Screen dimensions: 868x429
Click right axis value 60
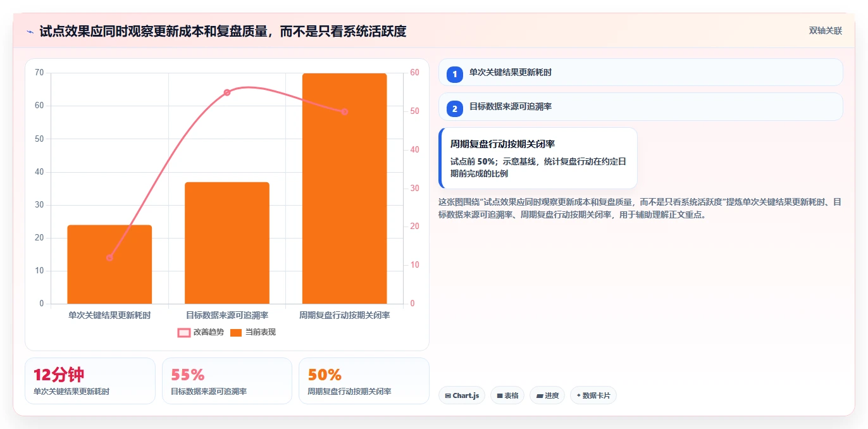[414, 73]
